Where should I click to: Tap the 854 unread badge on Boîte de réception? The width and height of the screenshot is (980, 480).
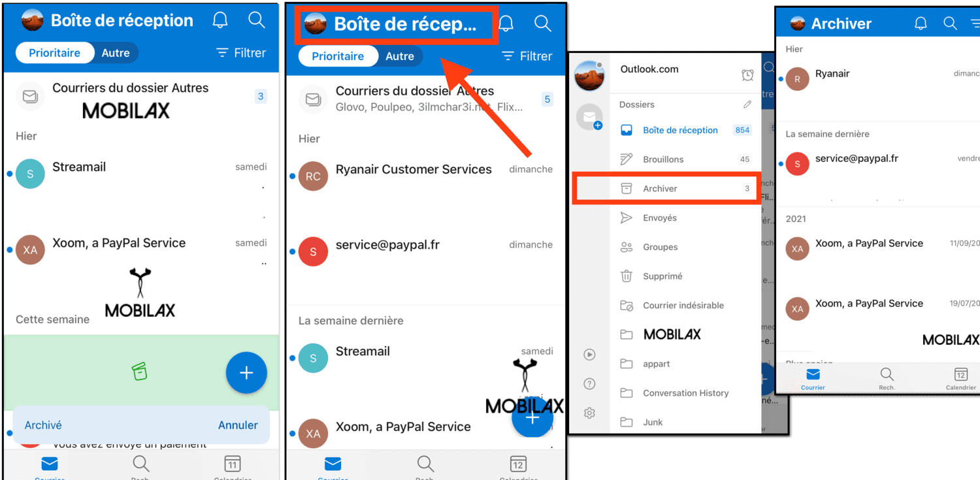point(742,130)
